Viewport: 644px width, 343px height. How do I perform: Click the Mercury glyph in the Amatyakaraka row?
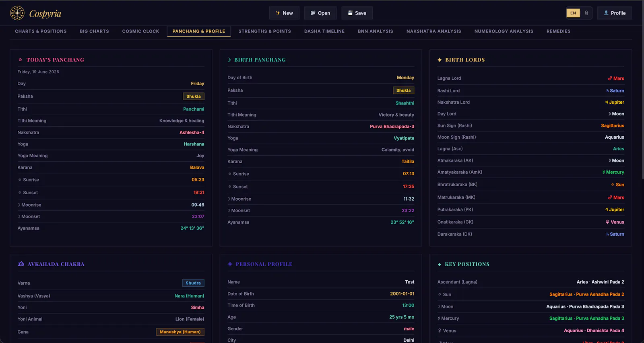click(604, 172)
